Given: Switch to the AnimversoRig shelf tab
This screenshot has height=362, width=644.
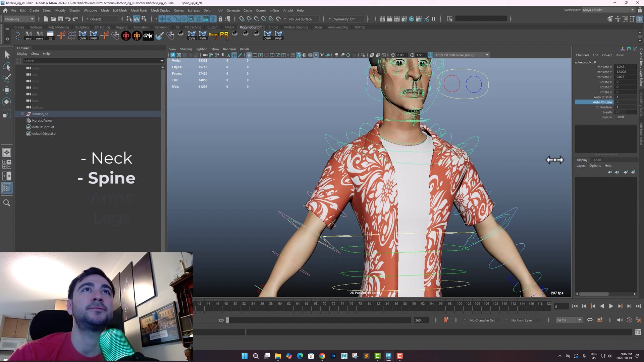Looking at the screenshot, I should [x=338, y=27].
